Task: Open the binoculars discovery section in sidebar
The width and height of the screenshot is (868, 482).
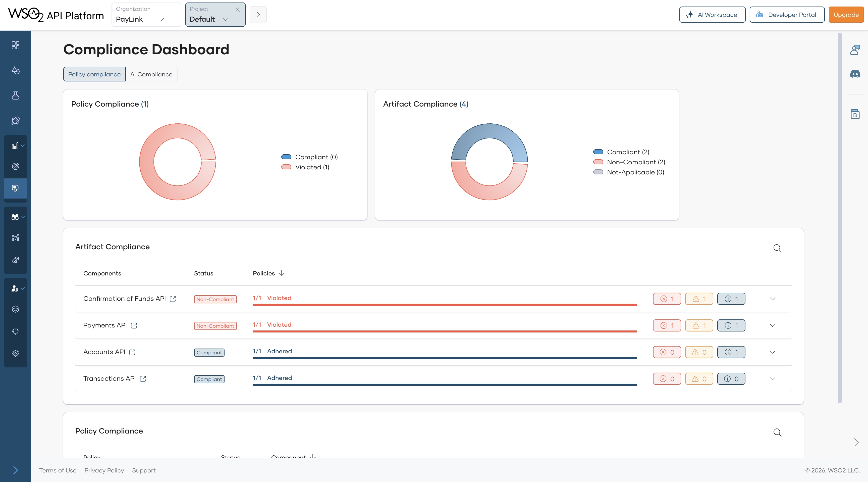Action: pyautogui.click(x=15, y=217)
